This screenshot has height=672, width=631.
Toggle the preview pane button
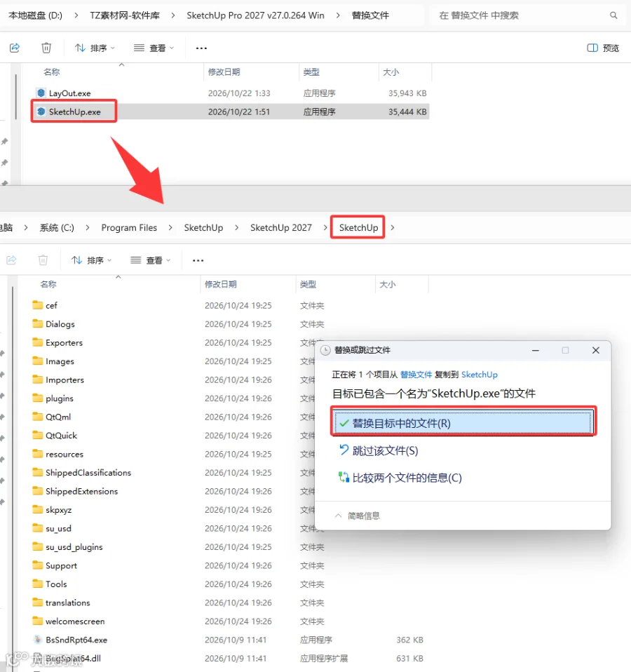[603, 48]
